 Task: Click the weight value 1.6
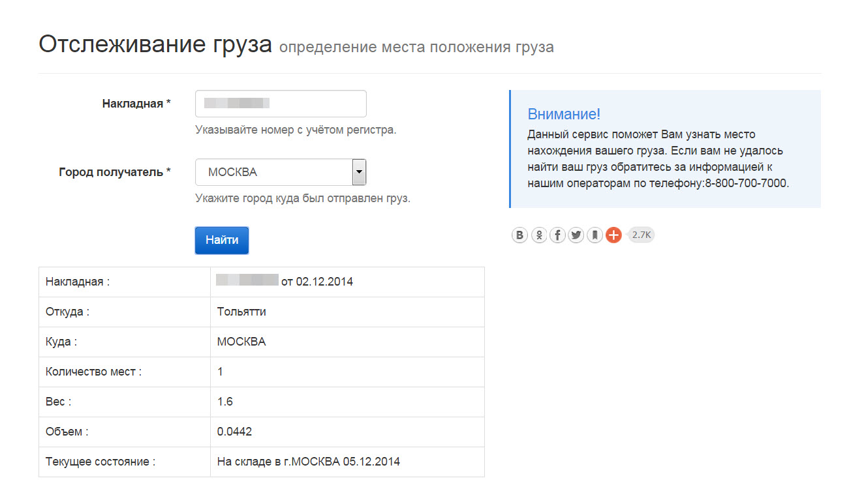click(225, 402)
